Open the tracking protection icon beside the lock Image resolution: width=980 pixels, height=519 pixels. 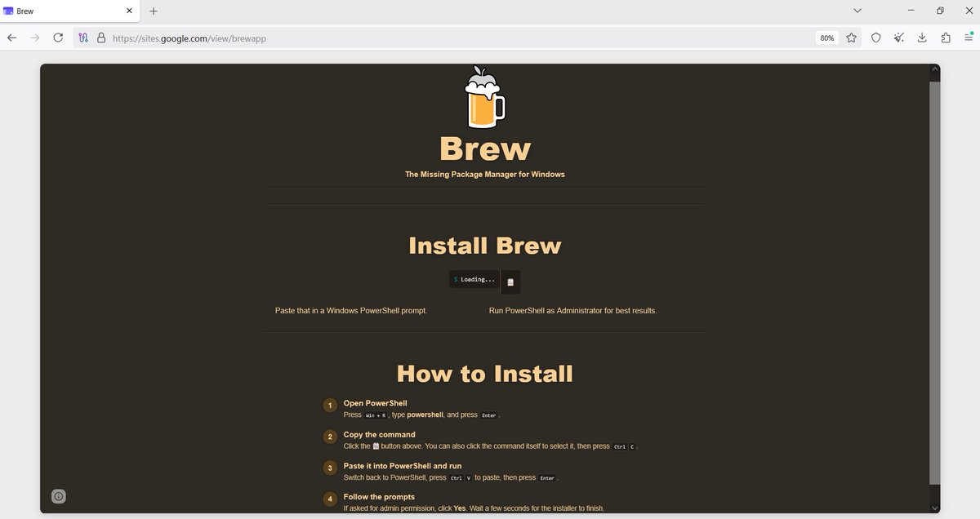[83, 38]
